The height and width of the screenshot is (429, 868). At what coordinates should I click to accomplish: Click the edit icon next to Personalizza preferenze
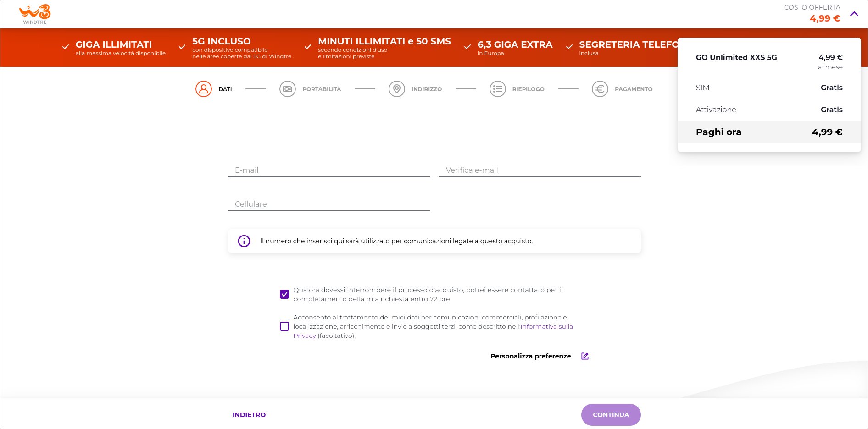[585, 356]
